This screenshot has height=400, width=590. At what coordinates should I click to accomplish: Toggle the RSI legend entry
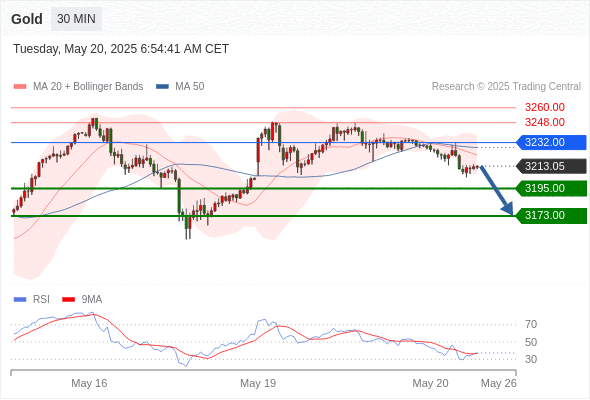[x=32, y=300]
